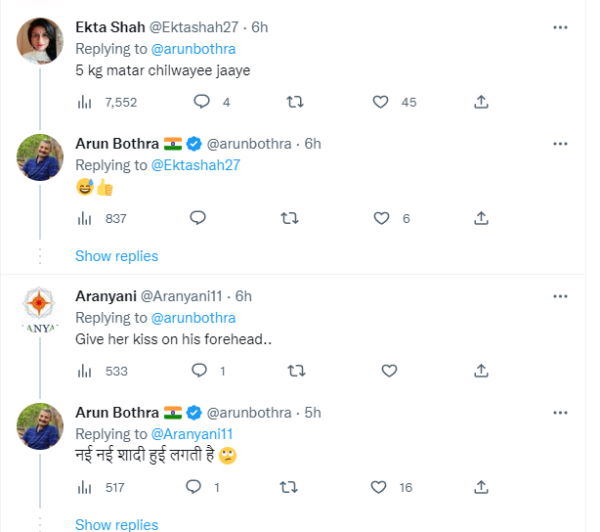This screenshot has height=532, width=600.
Task: Share Aranyani's tweet
Action: [x=481, y=371]
